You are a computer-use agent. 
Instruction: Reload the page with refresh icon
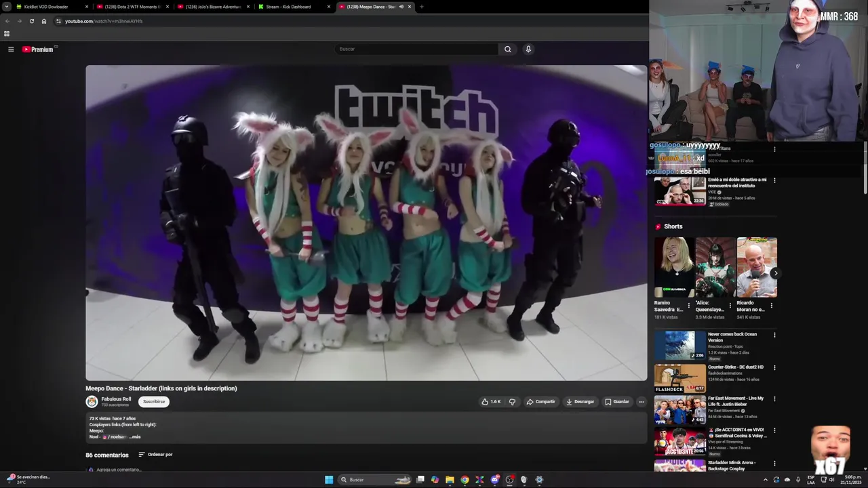(31, 21)
